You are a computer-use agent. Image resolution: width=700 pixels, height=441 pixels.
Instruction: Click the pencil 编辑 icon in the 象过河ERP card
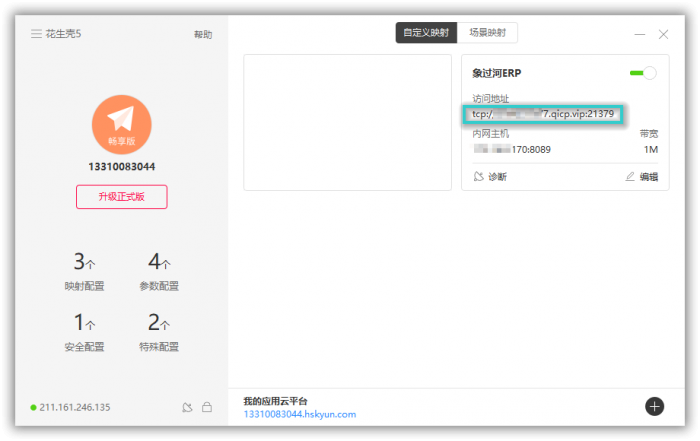(630, 176)
